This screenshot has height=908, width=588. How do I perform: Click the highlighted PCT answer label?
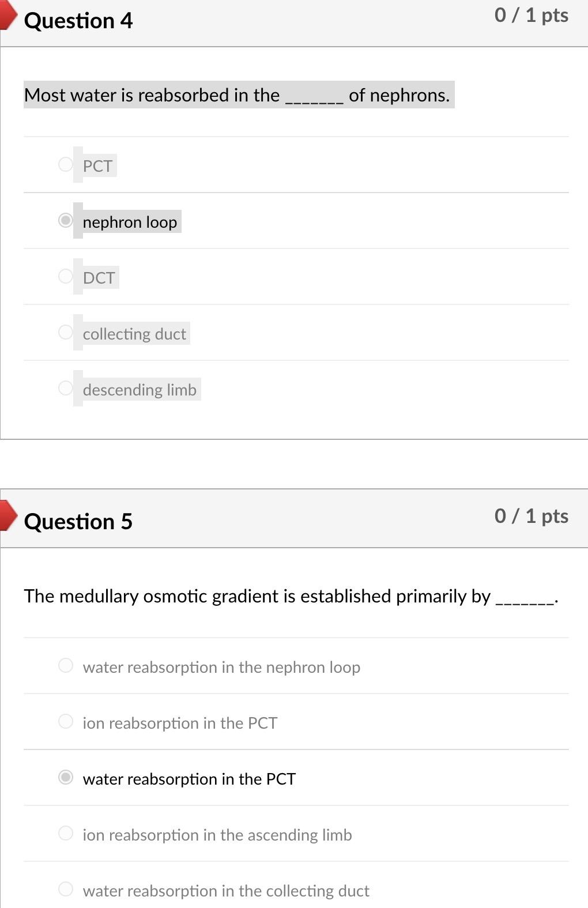97,166
